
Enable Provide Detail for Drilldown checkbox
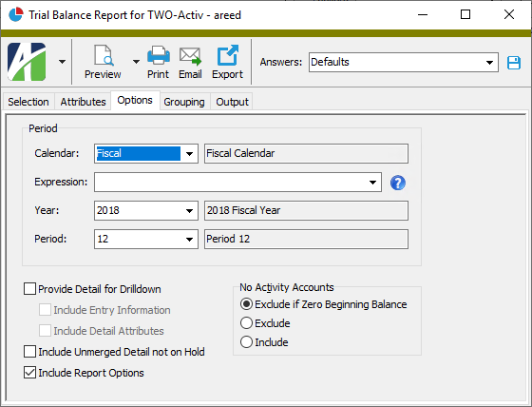coord(29,289)
